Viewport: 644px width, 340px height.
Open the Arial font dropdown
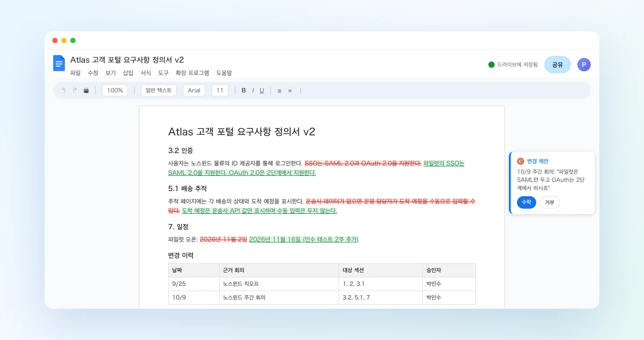pyautogui.click(x=194, y=90)
